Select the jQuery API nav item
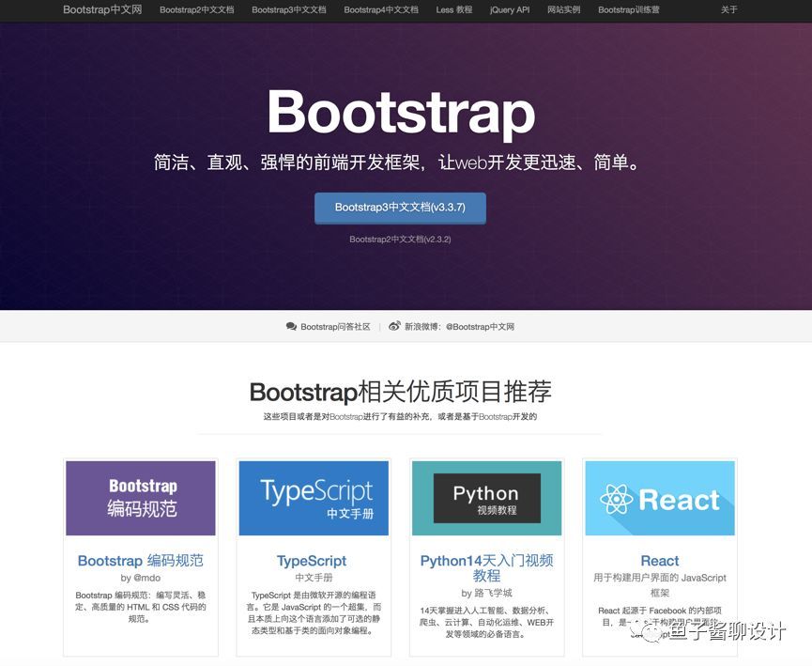This screenshot has height=666, width=812. pyautogui.click(x=510, y=9)
